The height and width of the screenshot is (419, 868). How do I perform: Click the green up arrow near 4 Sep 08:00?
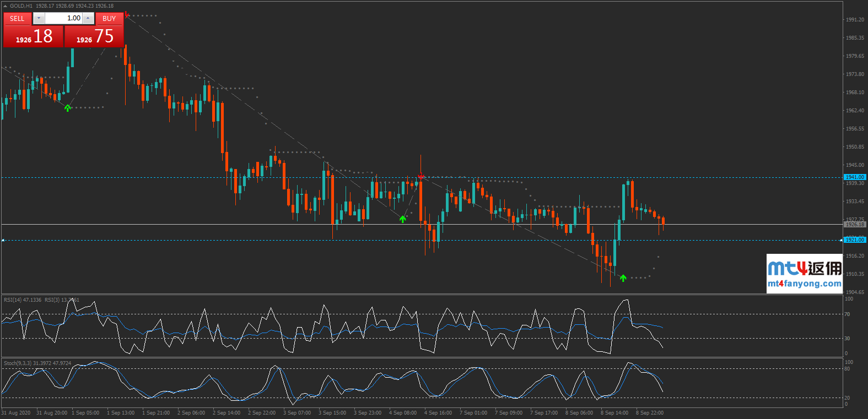(403, 219)
